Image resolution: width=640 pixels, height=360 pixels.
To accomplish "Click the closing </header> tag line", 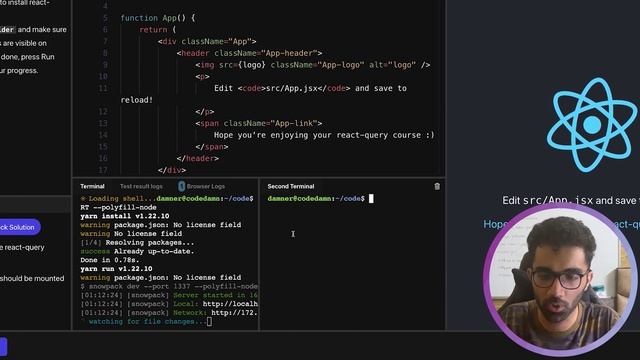I will click(198, 158).
